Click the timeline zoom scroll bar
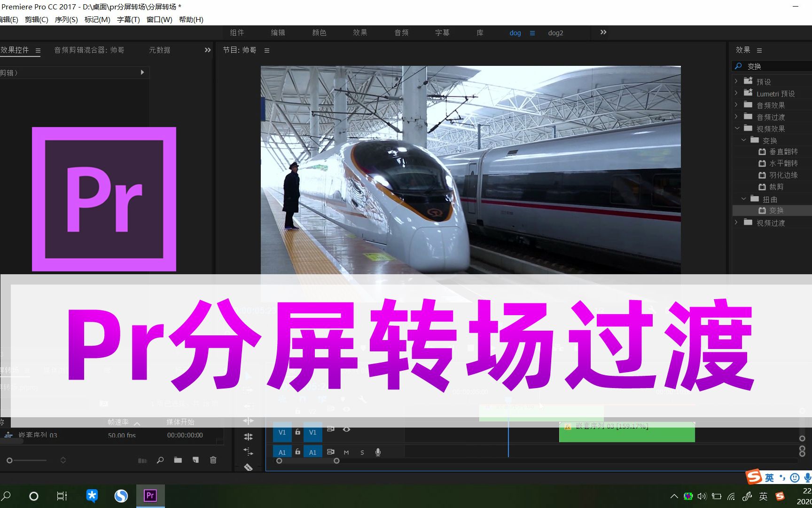Viewport: 812px width, 508px height. [x=308, y=461]
